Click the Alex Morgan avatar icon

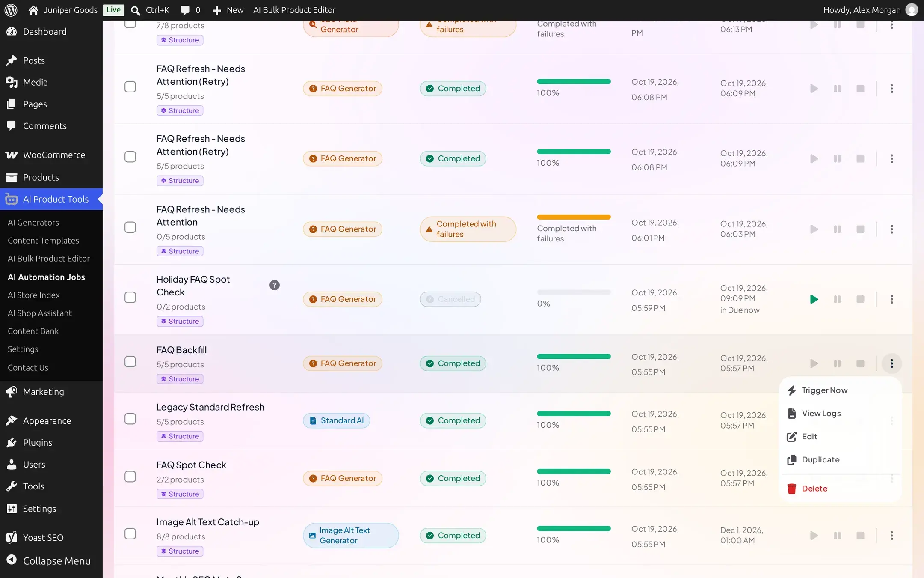[912, 10]
